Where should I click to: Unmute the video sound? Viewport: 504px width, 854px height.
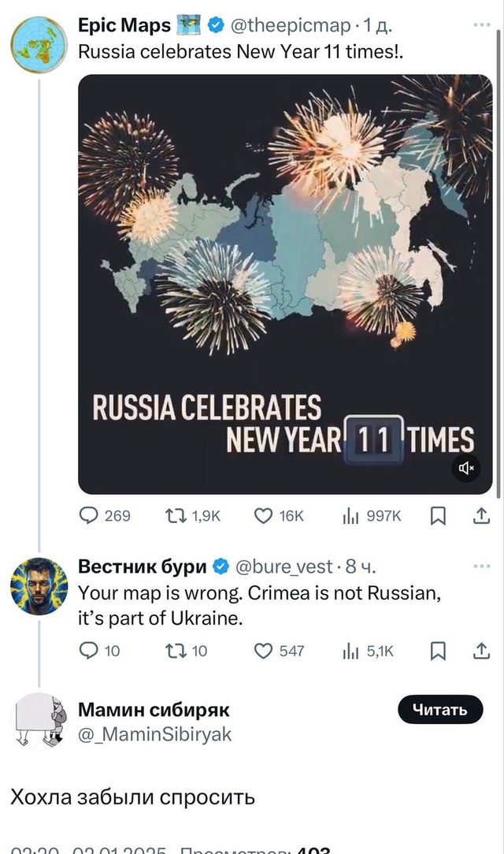click(x=466, y=467)
